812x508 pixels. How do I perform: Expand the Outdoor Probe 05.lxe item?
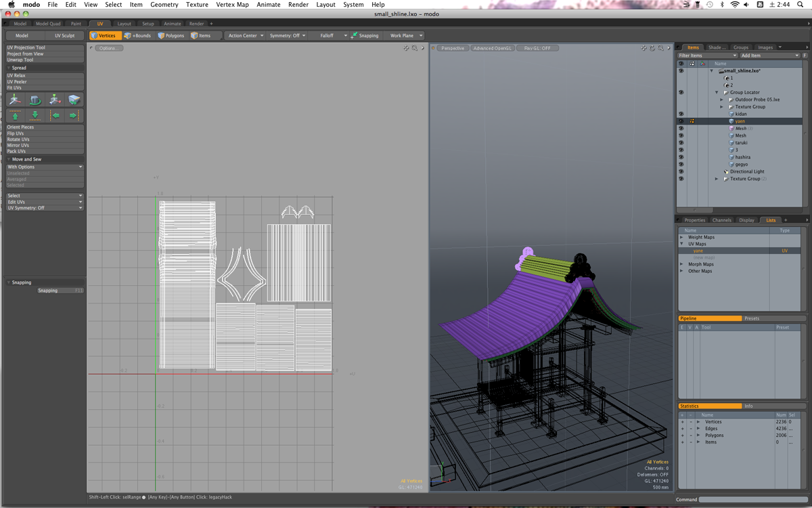coord(721,100)
